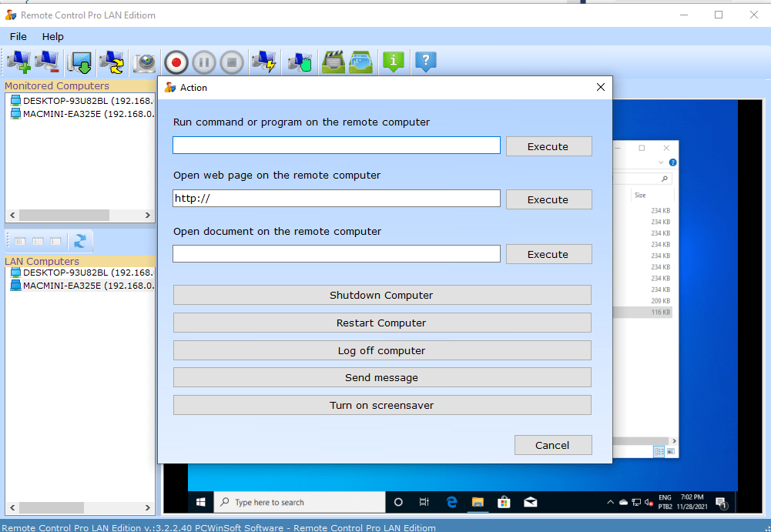Close the Action dialog with X
771x532 pixels.
point(600,87)
